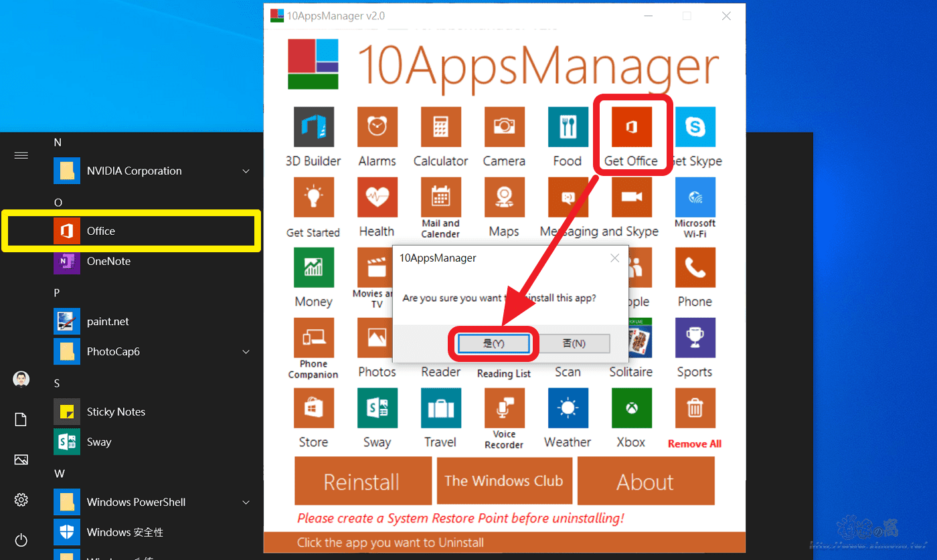Expand the PhotoCap6 folder
This screenshot has width=937, height=560.
click(x=246, y=351)
